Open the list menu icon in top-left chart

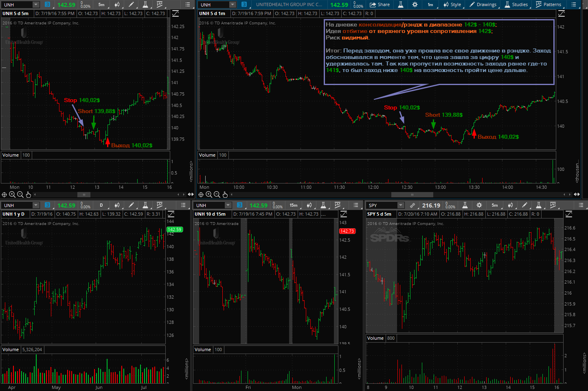pyautogui.click(x=188, y=4)
